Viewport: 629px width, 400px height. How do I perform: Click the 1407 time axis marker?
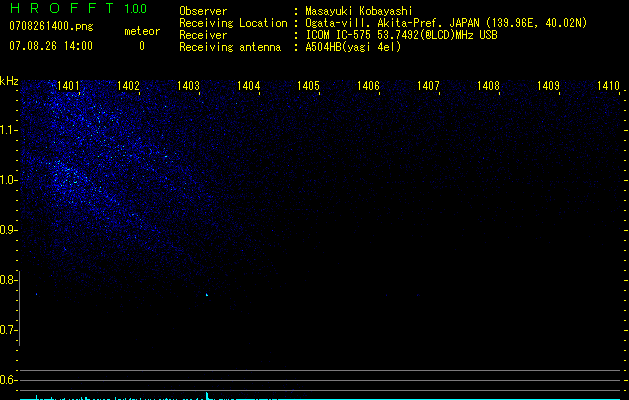(428, 86)
